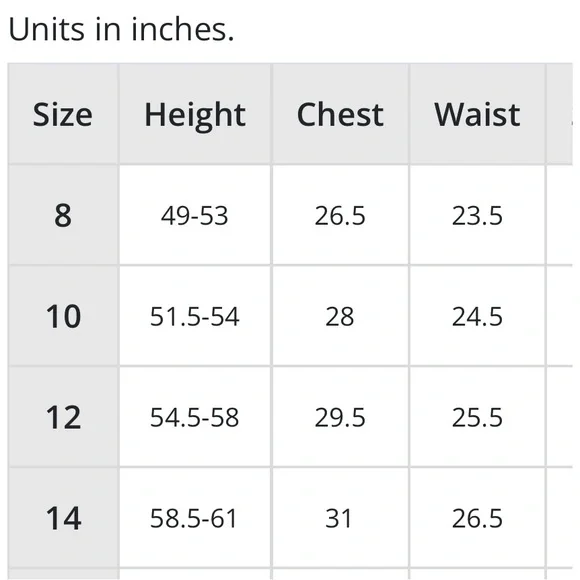This screenshot has width=580, height=580.
Task: Click the Units in inches text
Action: click(121, 29)
